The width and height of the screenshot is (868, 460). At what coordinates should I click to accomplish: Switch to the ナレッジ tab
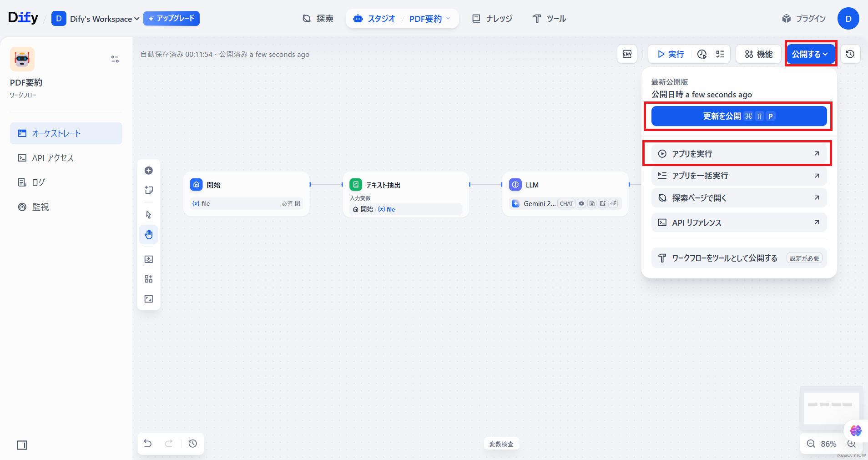(x=492, y=19)
